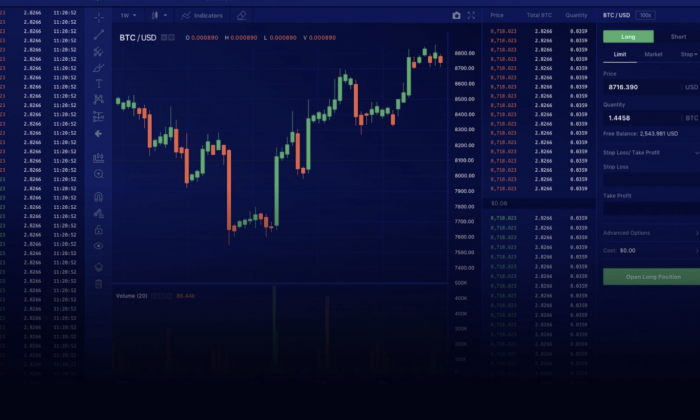This screenshot has width=700, height=420.
Task: Click the O 0.000890 open value
Action: pyautogui.click(x=202, y=38)
